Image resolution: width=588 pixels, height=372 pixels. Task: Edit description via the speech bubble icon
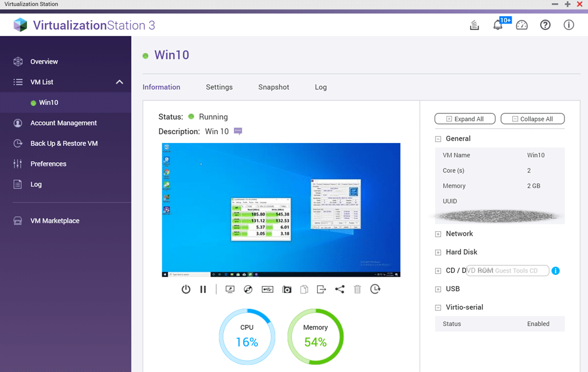coord(238,131)
